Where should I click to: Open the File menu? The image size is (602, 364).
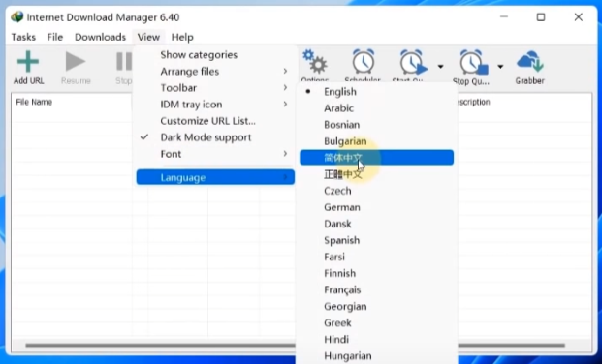[x=55, y=37]
